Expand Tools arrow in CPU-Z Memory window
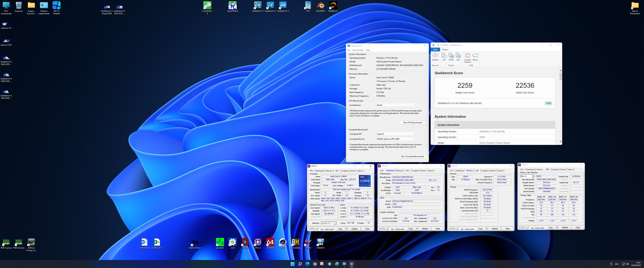 tap(486, 228)
